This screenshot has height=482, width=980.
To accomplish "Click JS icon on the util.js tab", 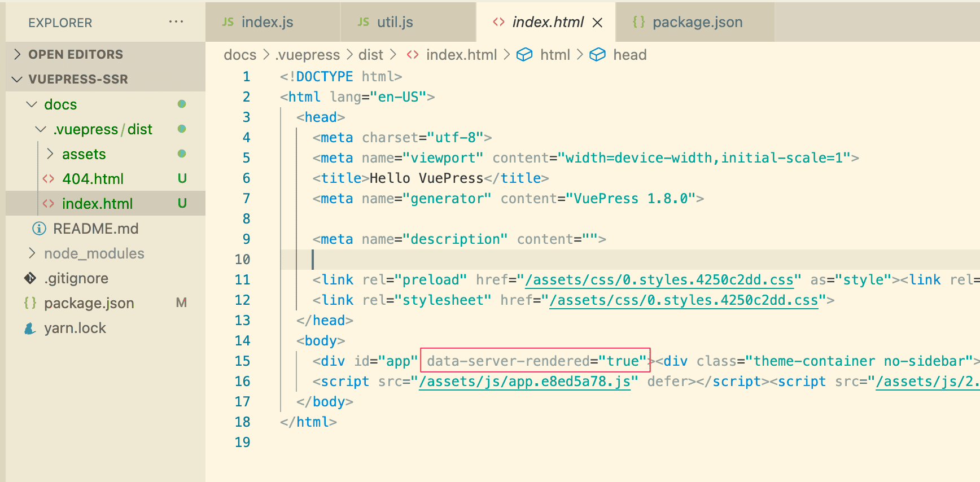I will [x=364, y=22].
